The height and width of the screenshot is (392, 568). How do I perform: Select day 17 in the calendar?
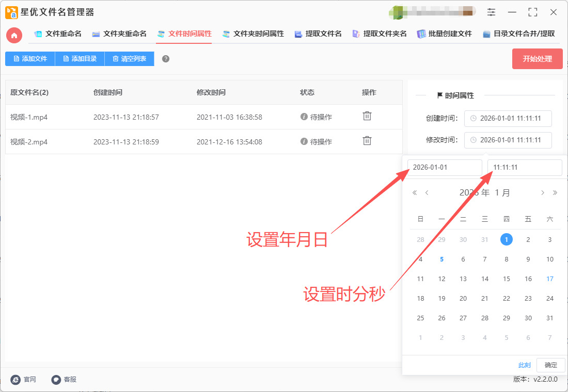(x=549, y=279)
